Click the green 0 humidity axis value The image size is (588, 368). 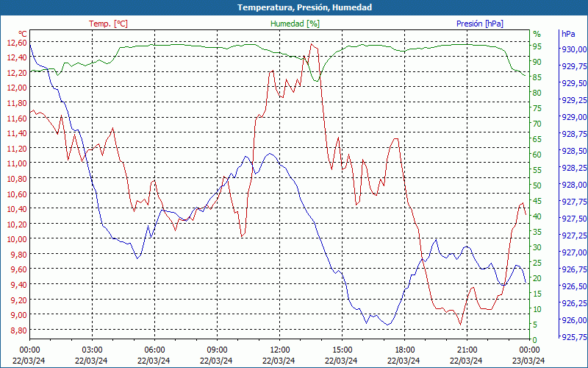(535, 340)
